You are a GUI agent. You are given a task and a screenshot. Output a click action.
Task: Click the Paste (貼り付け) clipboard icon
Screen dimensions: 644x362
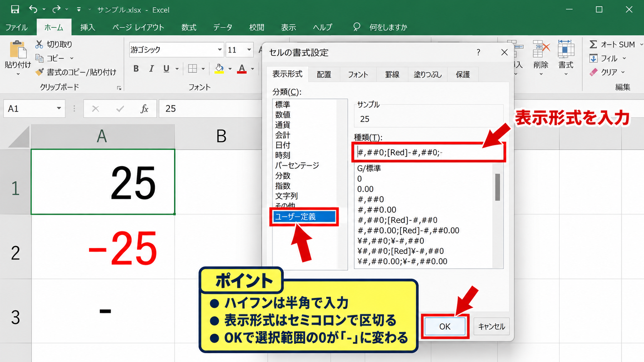pyautogui.click(x=17, y=49)
